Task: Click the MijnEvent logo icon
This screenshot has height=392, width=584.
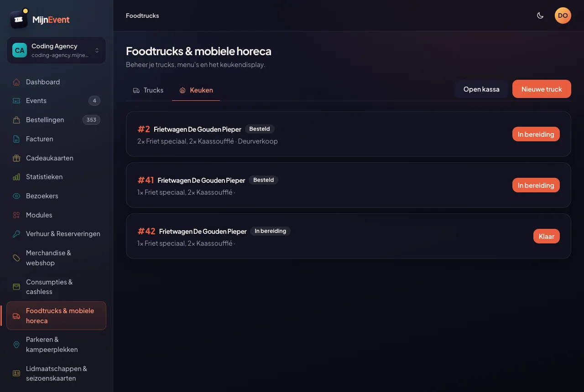Action: click(x=19, y=19)
